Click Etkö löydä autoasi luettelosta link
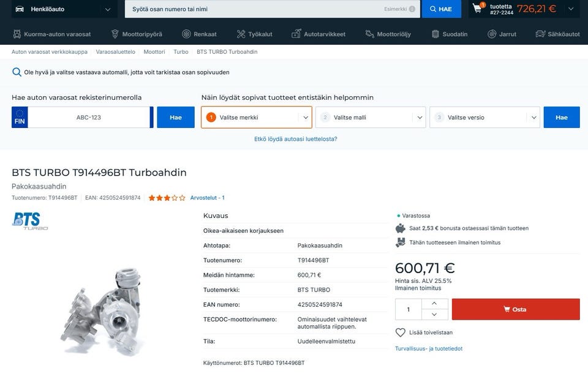 pyautogui.click(x=295, y=139)
